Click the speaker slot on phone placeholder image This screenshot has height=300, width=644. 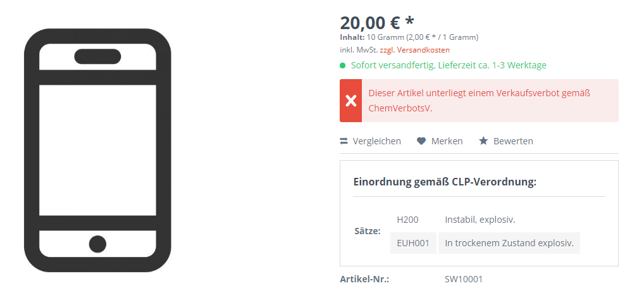tap(98, 56)
